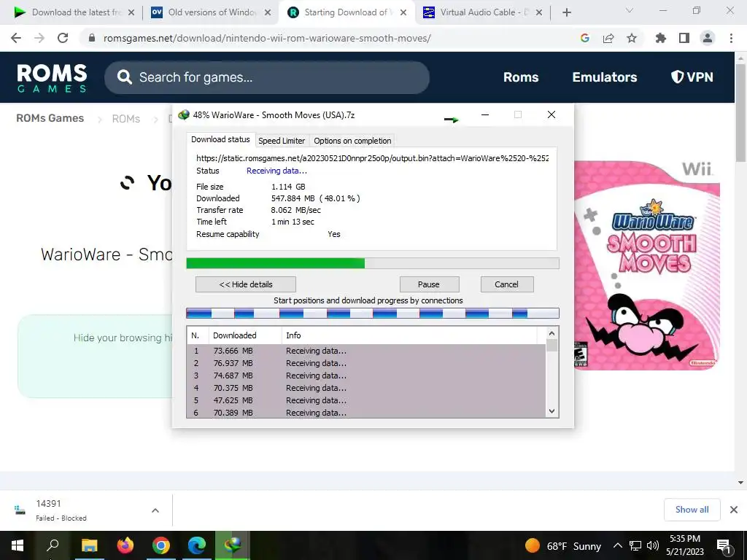Launch Firefox from taskbar
Viewport: 747px width, 560px height.
[125, 545]
